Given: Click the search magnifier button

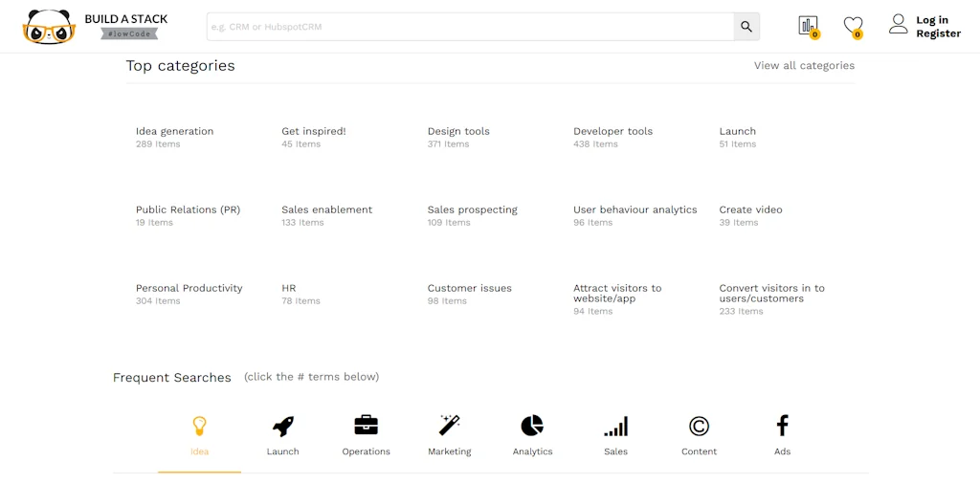Looking at the screenshot, I should pos(746,27).
